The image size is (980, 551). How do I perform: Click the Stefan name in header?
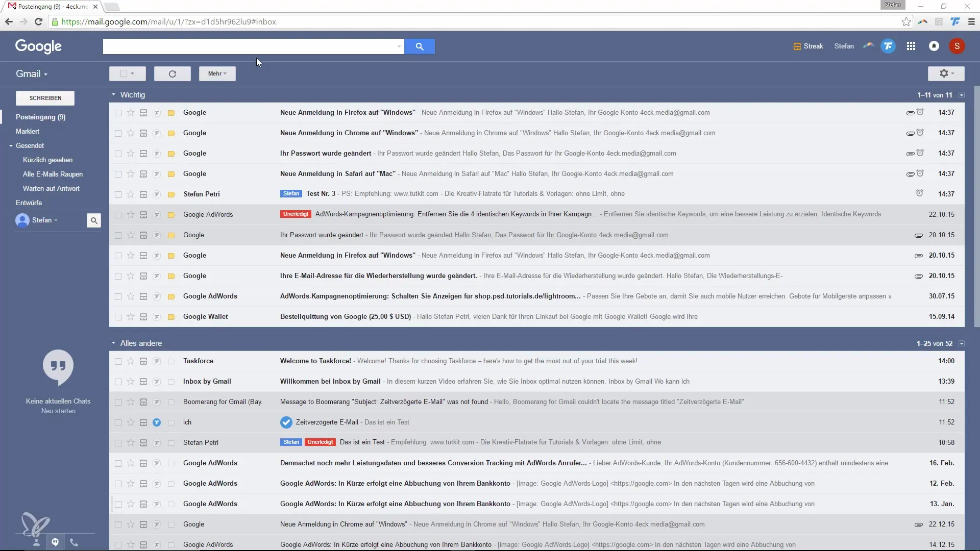[x=844, y=46]
